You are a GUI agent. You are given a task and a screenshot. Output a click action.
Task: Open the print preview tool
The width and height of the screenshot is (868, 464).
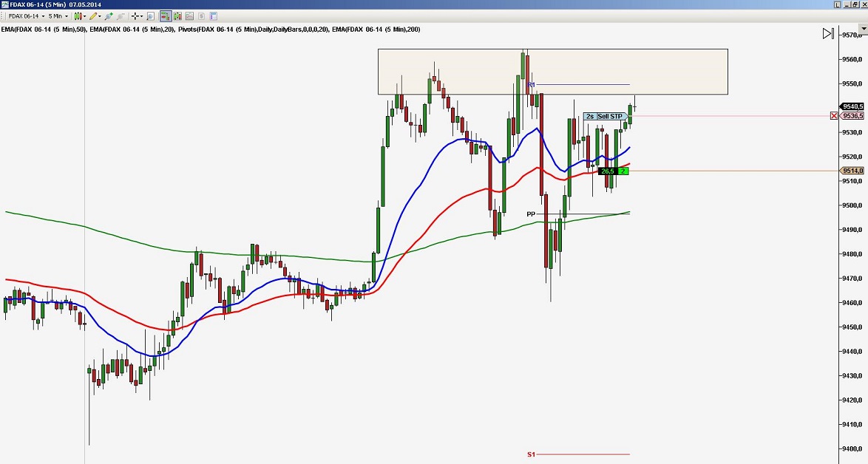pyautogui.click(x=150, y=16)
